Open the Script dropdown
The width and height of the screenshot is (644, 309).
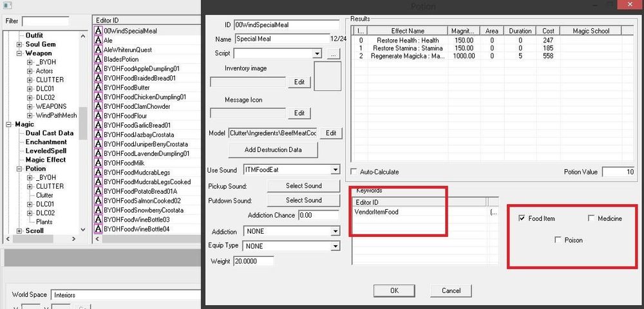pos(317,54)
